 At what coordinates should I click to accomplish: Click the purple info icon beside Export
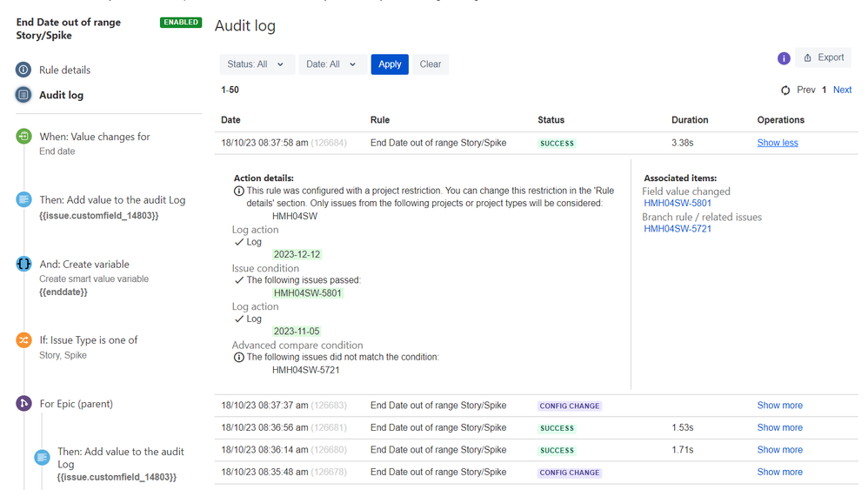pos(784,58)
